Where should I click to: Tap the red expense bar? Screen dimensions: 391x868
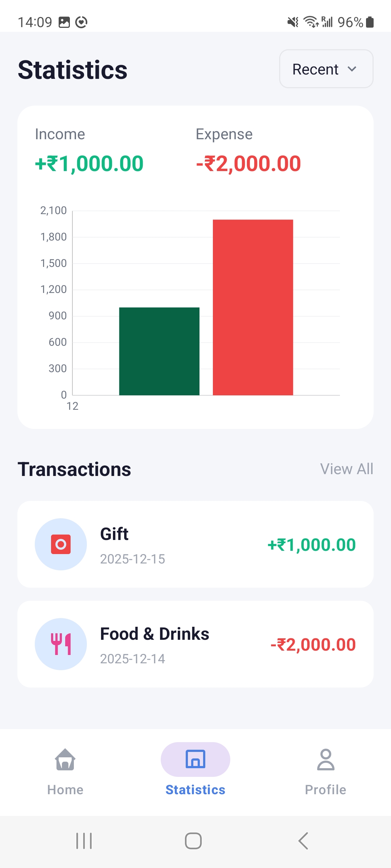pyautogui.click(x=253, y=307)
